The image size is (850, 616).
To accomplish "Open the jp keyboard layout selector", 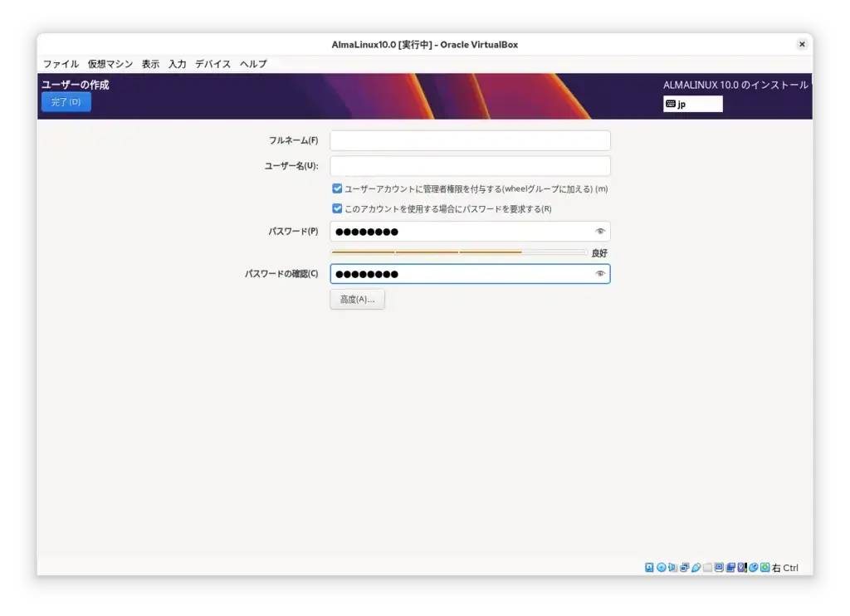I will click(692, 104).
